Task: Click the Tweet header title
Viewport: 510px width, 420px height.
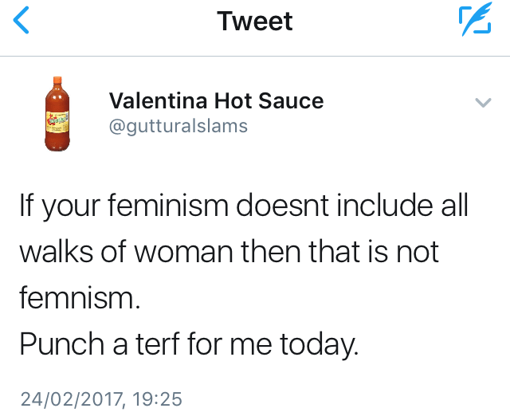Action: tap(255, 22)
